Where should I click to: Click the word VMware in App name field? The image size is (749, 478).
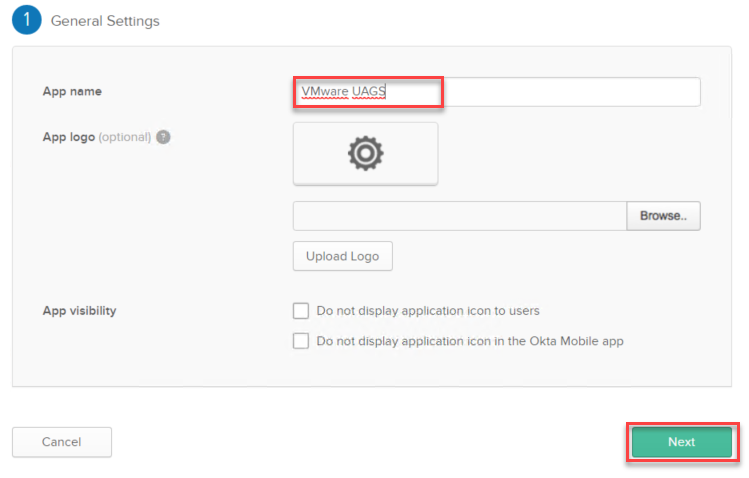click(x=325, y=91)
